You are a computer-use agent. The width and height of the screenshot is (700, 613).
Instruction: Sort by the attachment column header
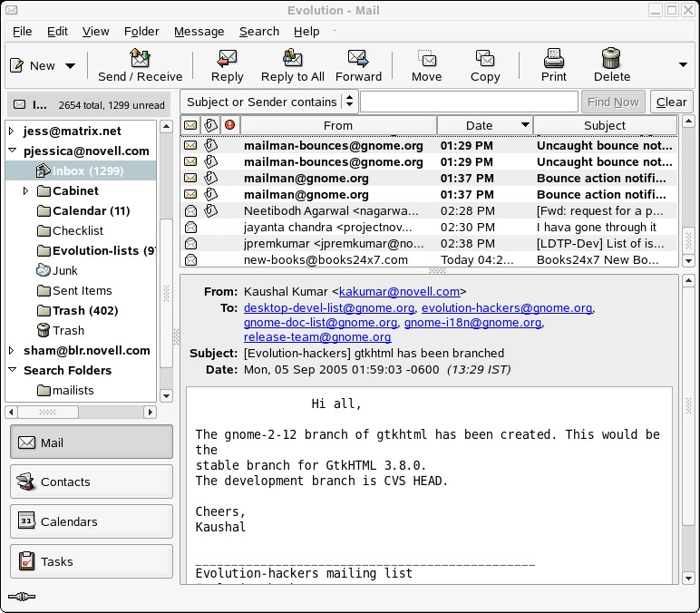(210, 125)
